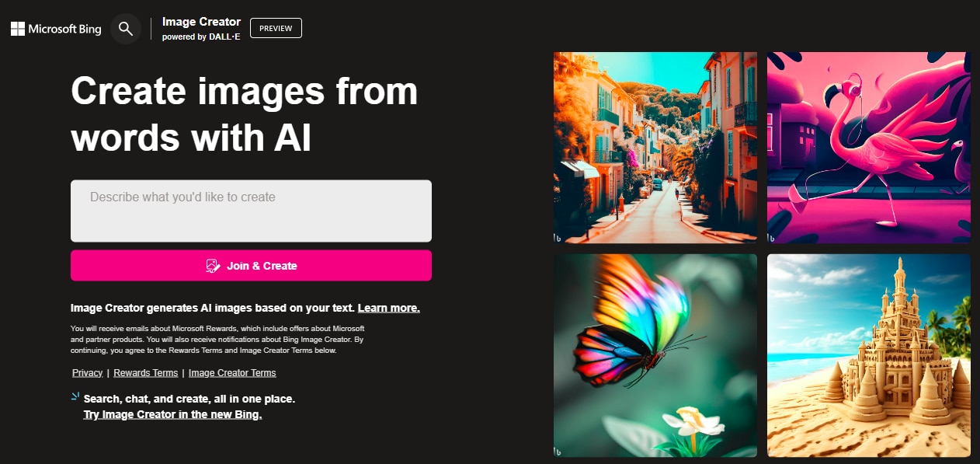Open search with the magnifier icon

(x=126, y=29)
